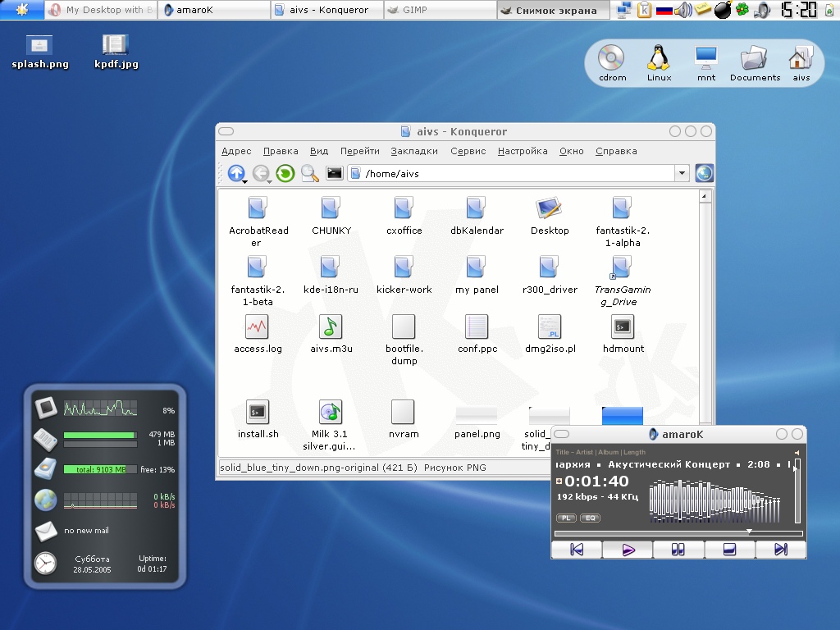Open the Back button history arrow
The image size is (840, 630).
(269, 182)
